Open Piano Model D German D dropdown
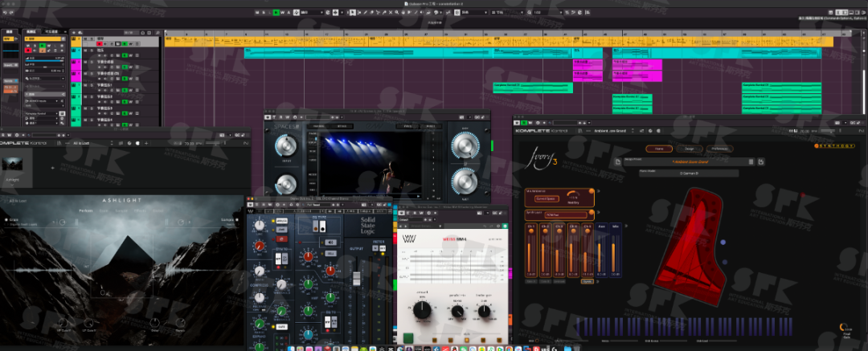The width and height of the screenshot is (868, 351). pos(689,173)
